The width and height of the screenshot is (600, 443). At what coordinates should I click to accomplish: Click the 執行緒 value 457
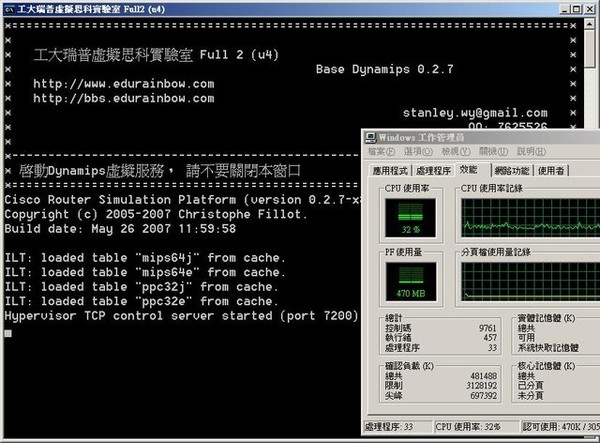[x=490, y=338]
